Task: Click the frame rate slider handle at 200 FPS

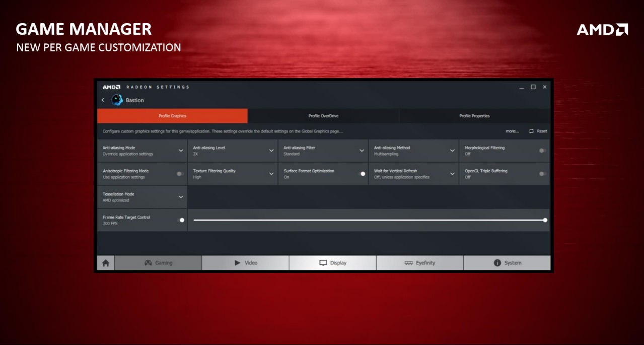Action: pos(545,220)
